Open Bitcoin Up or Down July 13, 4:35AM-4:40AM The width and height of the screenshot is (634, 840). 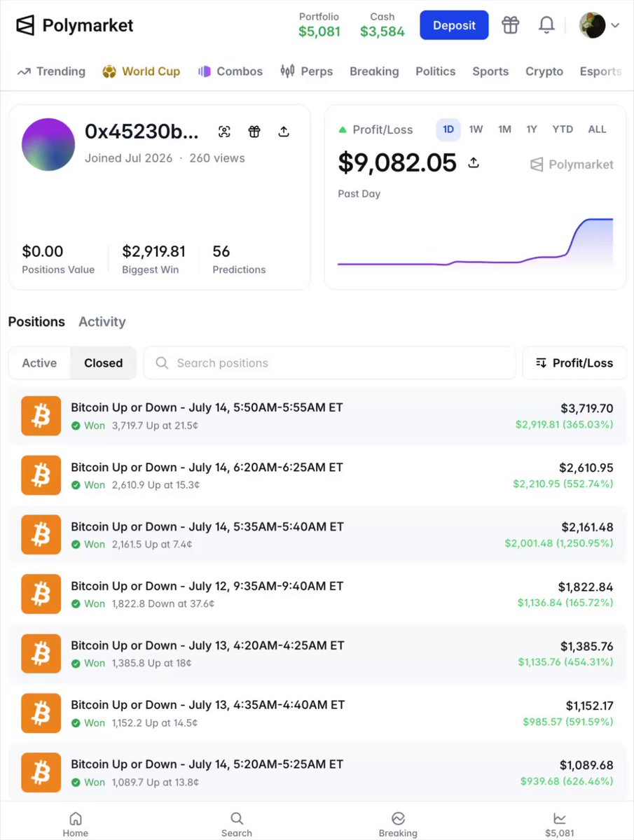pos(317,713)
